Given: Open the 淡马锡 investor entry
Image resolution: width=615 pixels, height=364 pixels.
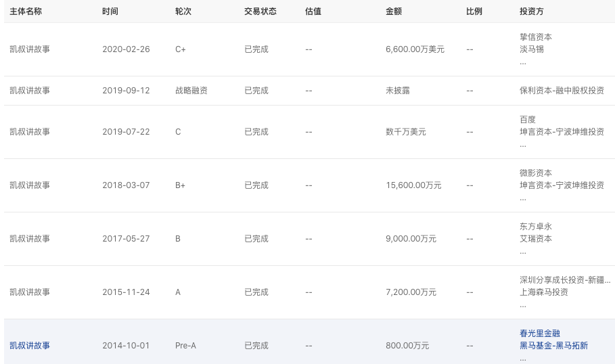Looking at the screenshot, I should coord(532,49).
